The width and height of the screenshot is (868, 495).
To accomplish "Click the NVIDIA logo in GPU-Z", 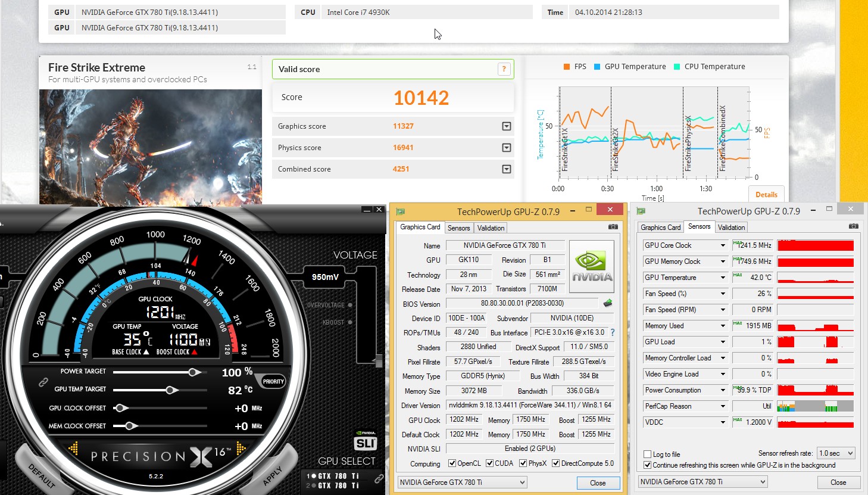I will 592,266.
